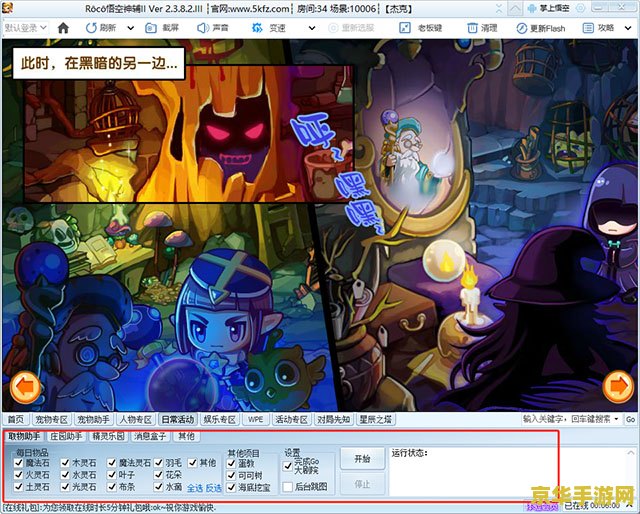Screen dimensions: 640x514
Task: Toggle sound with the 声音 speaker icon
Action: click(203, 28)
